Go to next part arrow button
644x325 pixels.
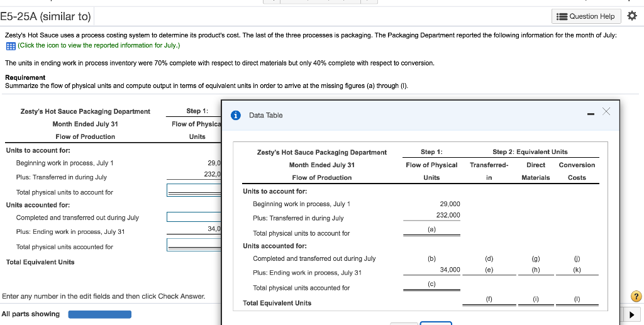(x=631, y=315)
